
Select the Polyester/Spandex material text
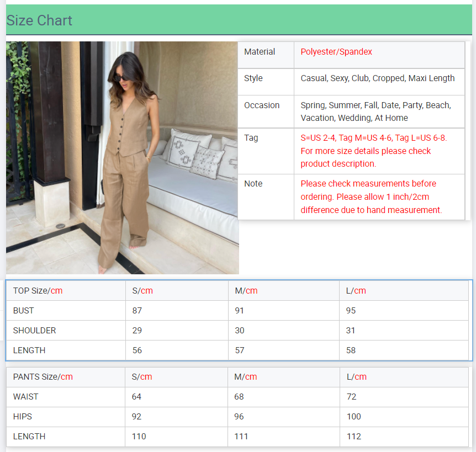pos(336,52)
